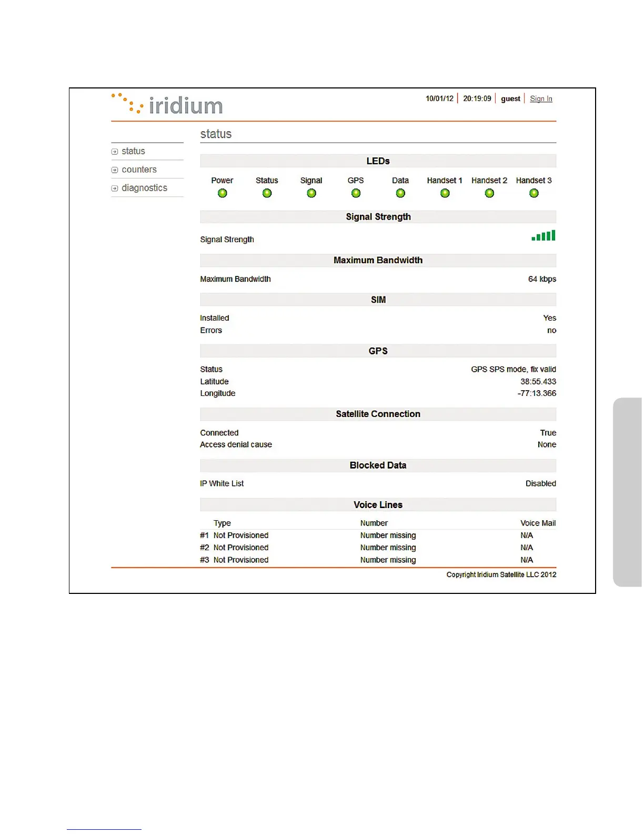Click Number missing in voice line #1 row
The width and height of the screenshot is (644, 834).
[x=388, y=535]
